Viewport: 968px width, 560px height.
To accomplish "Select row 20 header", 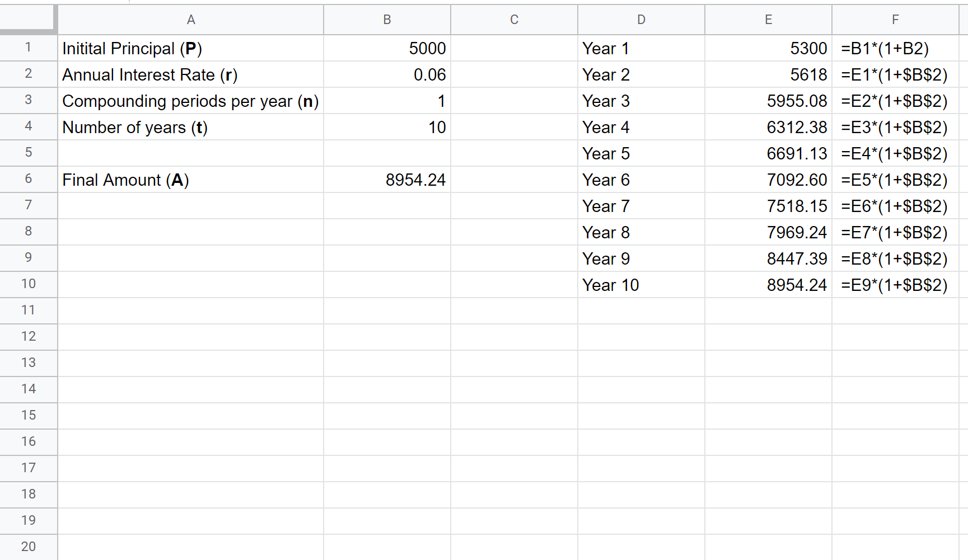I will (x=28, y=547).
